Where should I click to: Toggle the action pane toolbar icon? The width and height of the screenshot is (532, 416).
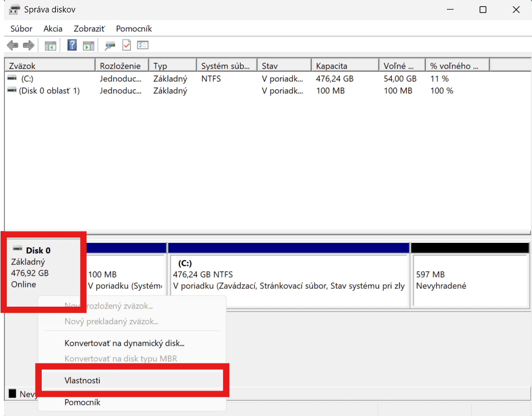88,46
